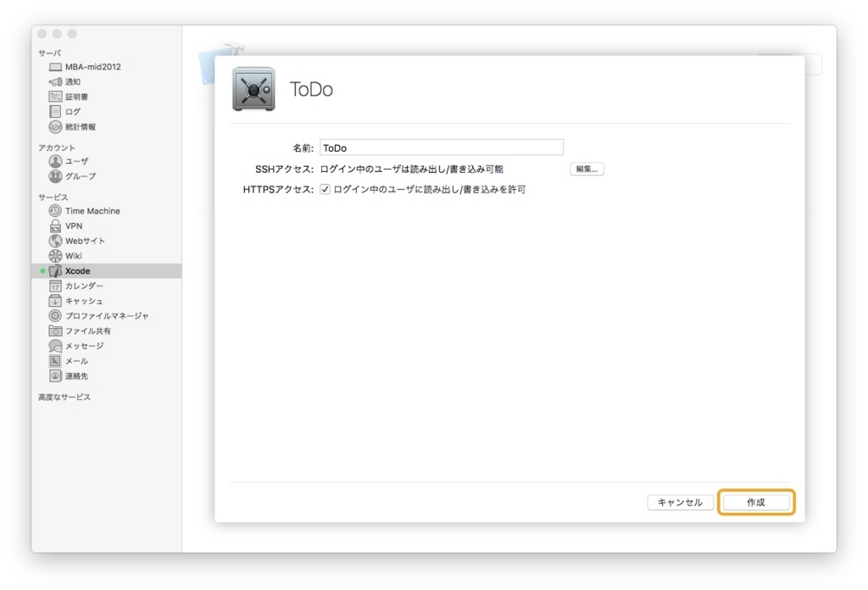Toggle HTTPS access read/write checkbox
Screen dimensions: 868x590
[x=325, y=189]
